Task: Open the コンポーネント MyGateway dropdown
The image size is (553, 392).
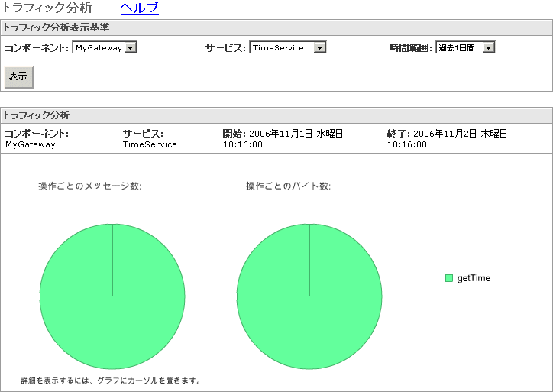Action: [105, 47]
